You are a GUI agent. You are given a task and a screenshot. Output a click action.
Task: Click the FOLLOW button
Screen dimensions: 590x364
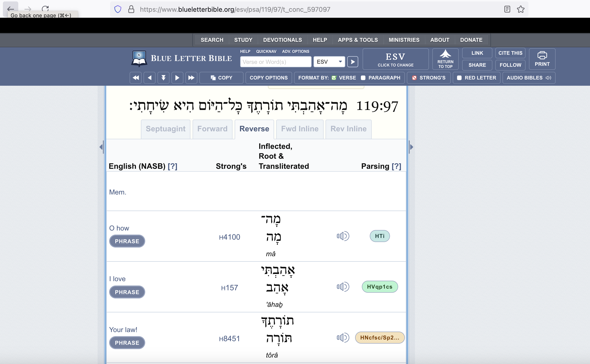pyautogui.click(x=510, y=65)
